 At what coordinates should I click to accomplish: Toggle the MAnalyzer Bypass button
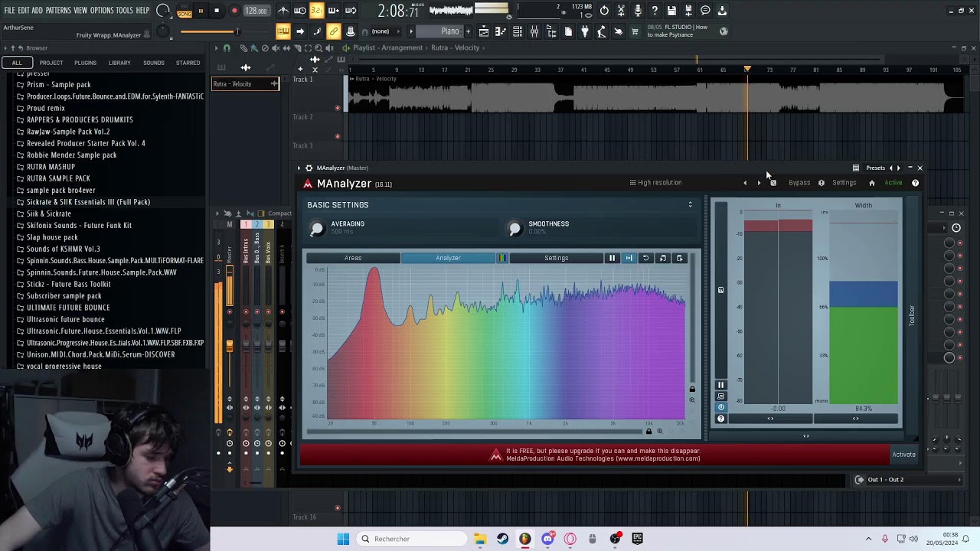point(799,183)
